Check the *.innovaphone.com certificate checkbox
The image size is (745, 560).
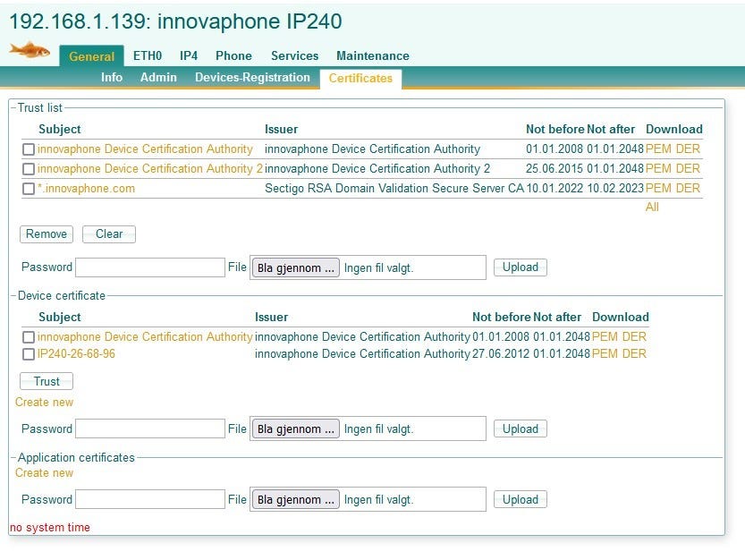pos(29,189)
